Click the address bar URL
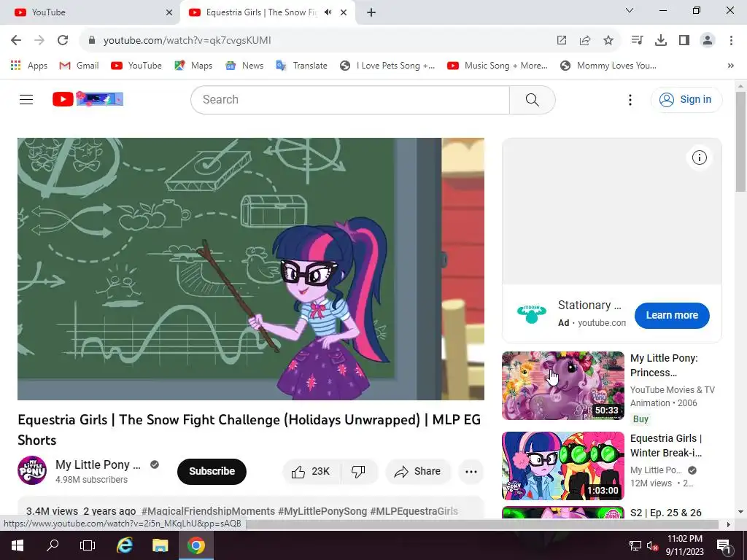747x560 pixels. 187,41
